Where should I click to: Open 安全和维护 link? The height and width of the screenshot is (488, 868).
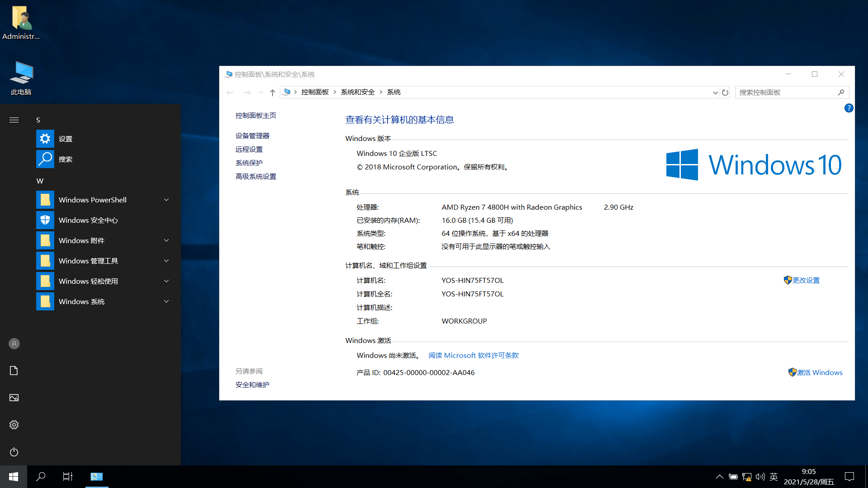pyautogui.click(x=252, y=385)
